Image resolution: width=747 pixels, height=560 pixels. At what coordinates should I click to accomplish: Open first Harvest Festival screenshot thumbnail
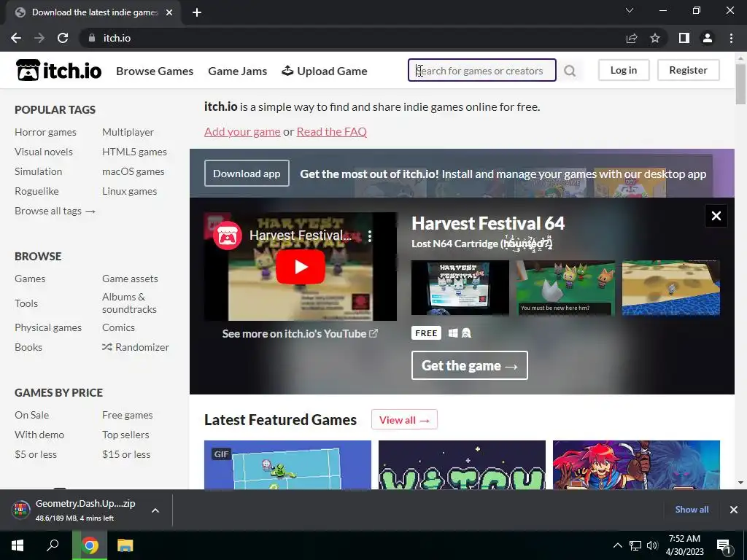(460, 287)
